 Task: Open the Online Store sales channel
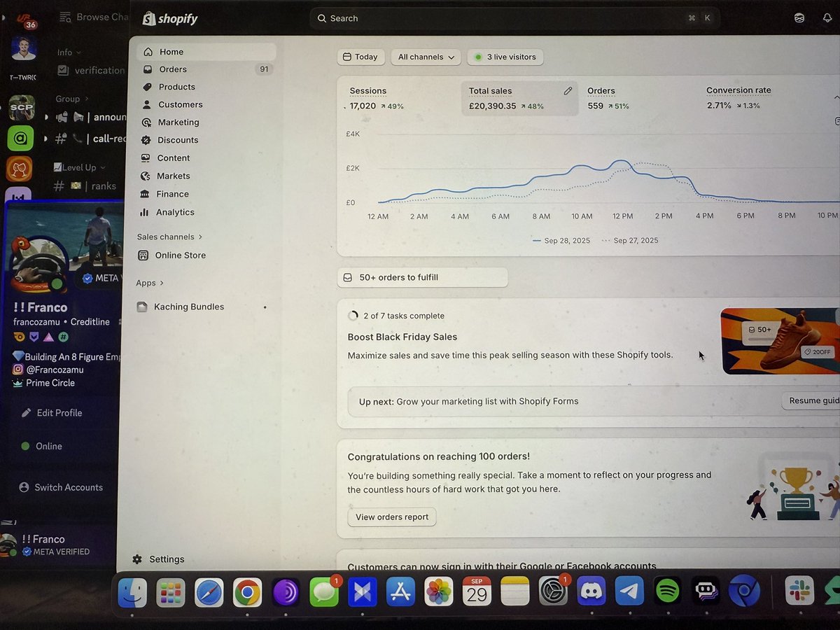pyautogui.click(x=180, y=255)
